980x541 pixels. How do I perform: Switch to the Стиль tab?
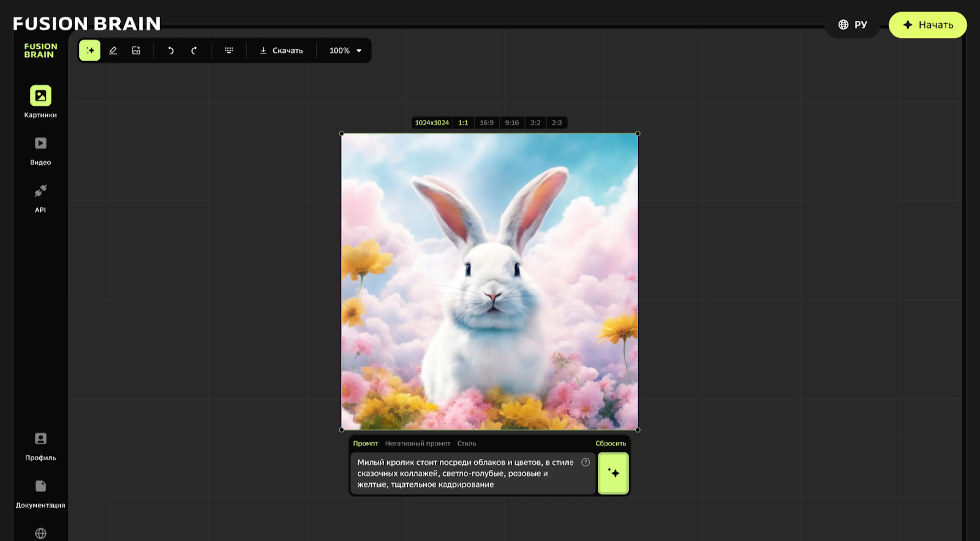pos(467,444)
